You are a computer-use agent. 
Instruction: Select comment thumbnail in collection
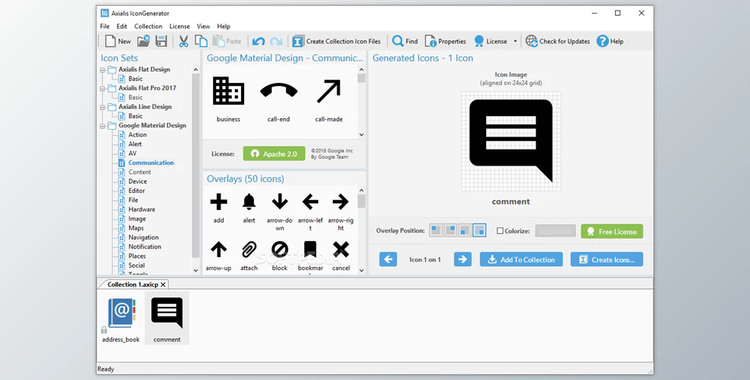(167, 318)
